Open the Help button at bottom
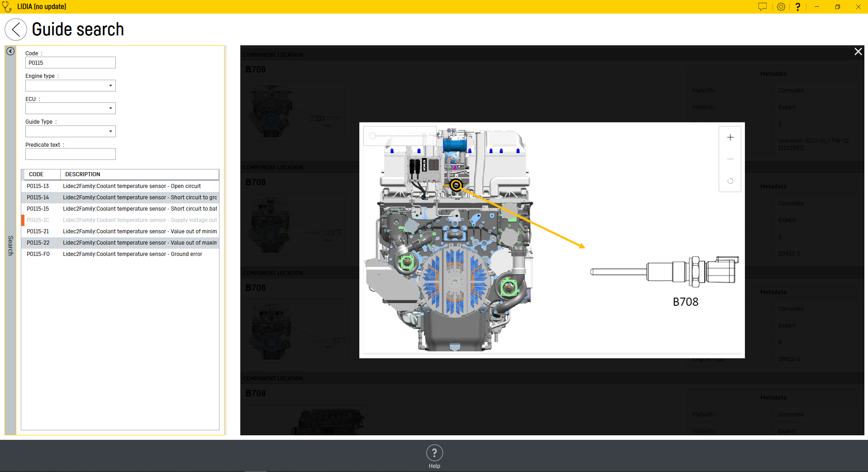 [434, 456]
